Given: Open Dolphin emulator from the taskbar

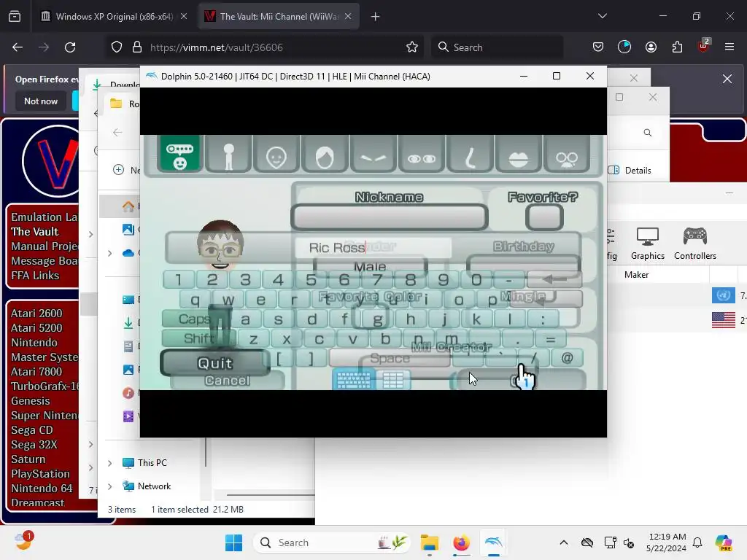Looking at the screenshot, I should (494, 542).
